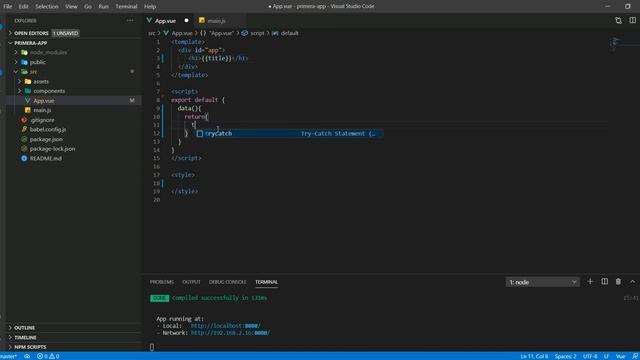Expand the assets folder

click(x=41, y=82)
